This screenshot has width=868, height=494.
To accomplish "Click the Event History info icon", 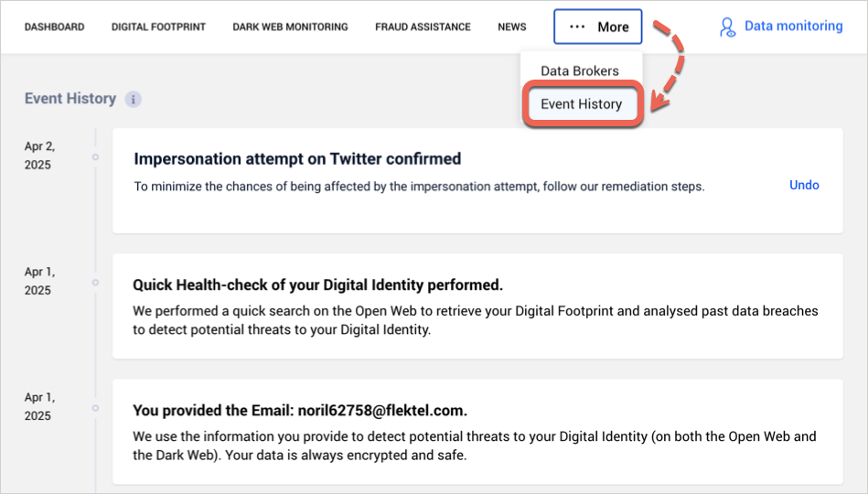I will tap(133, 100).
